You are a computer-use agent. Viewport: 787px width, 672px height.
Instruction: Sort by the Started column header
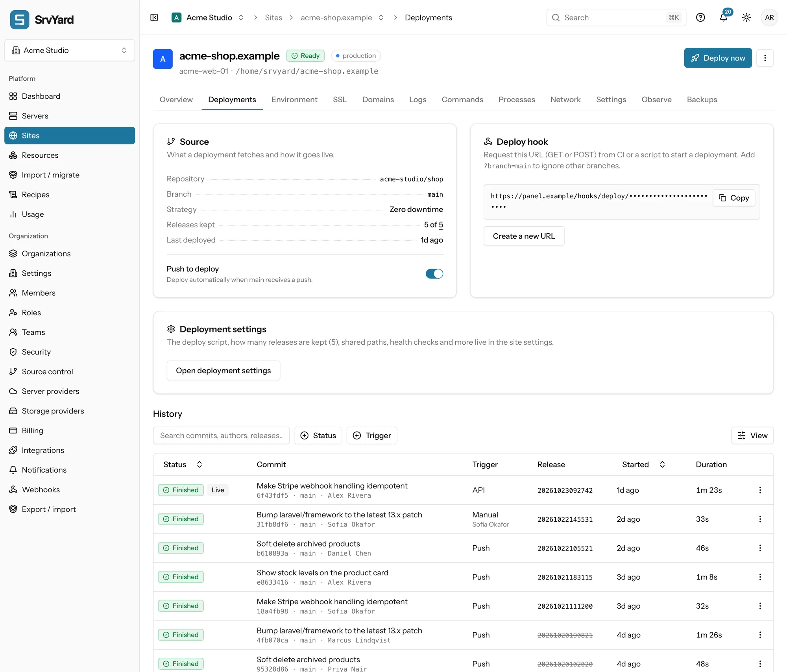click(643, 465)
